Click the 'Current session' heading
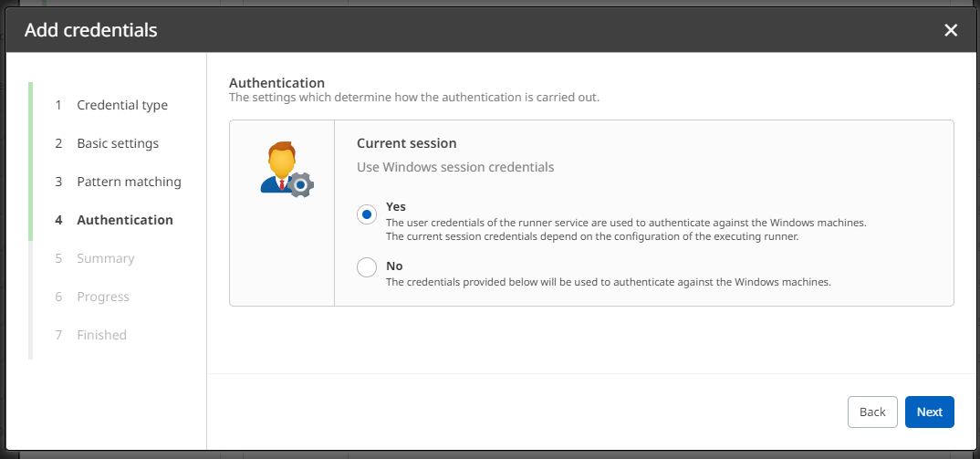Viewport: 980px width, 459px height. [x=406, y=143]
